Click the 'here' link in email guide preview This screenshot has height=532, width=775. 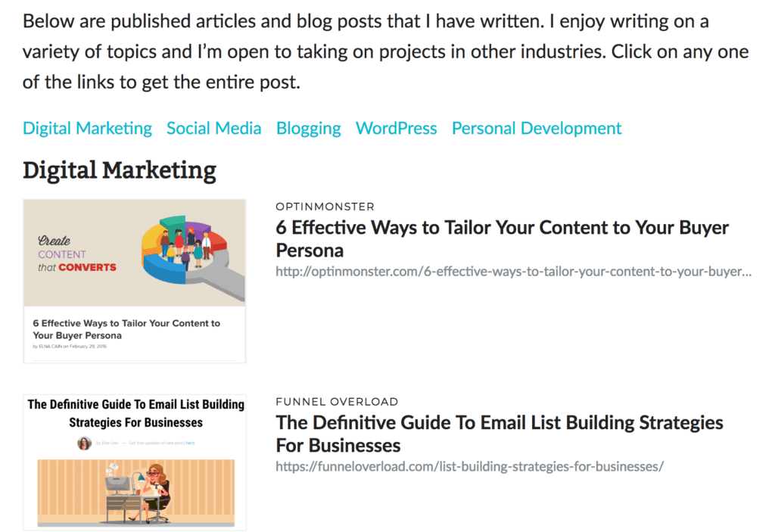pos(189,443)
